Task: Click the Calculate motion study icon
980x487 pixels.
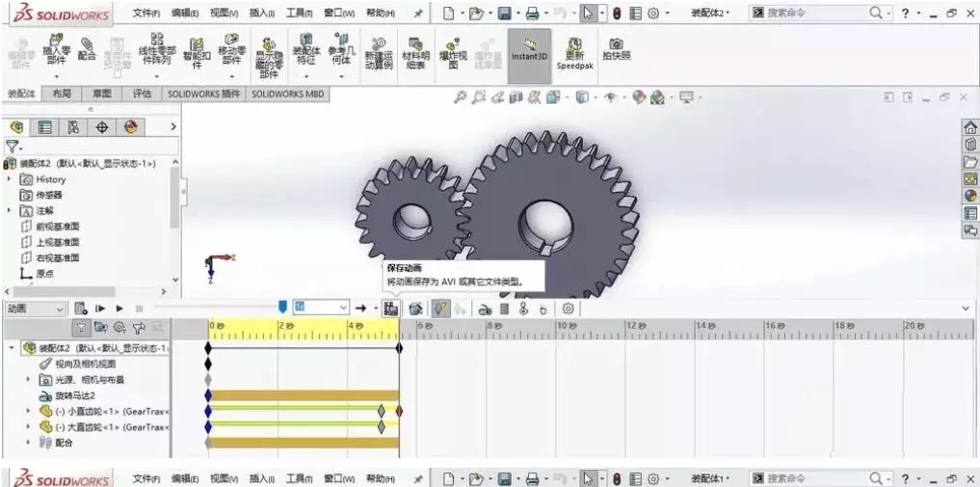Action: point(81,309)
